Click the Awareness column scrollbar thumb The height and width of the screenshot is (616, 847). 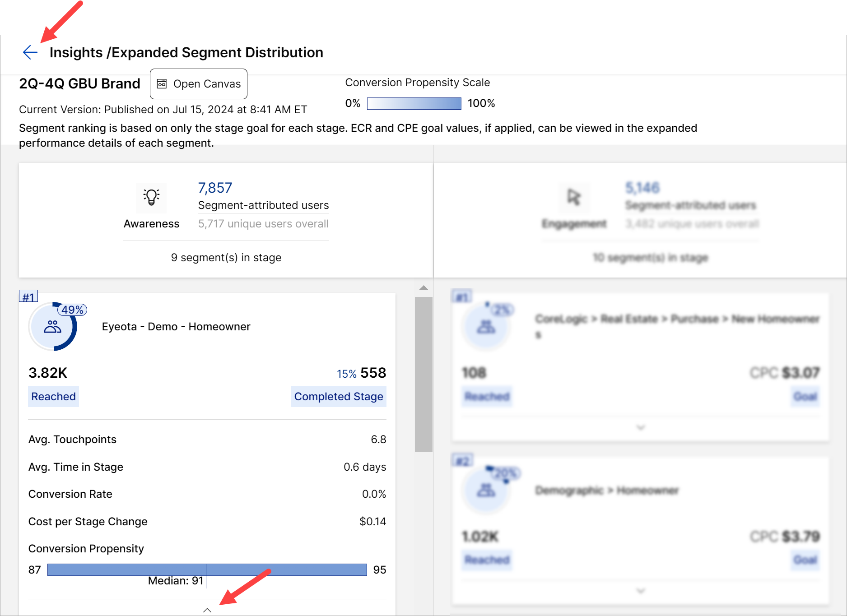[423, 374]
